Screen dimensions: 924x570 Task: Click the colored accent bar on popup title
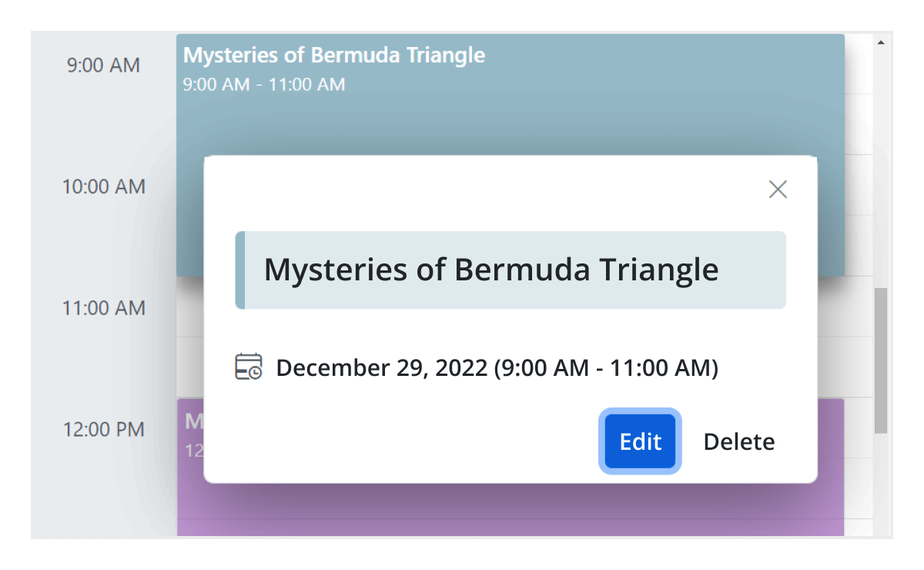(240, 270)
